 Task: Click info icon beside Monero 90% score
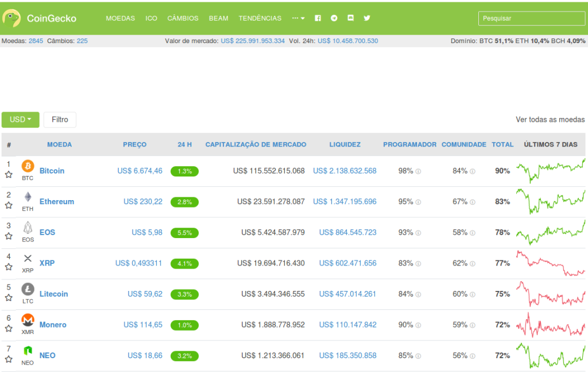(418, 325)
